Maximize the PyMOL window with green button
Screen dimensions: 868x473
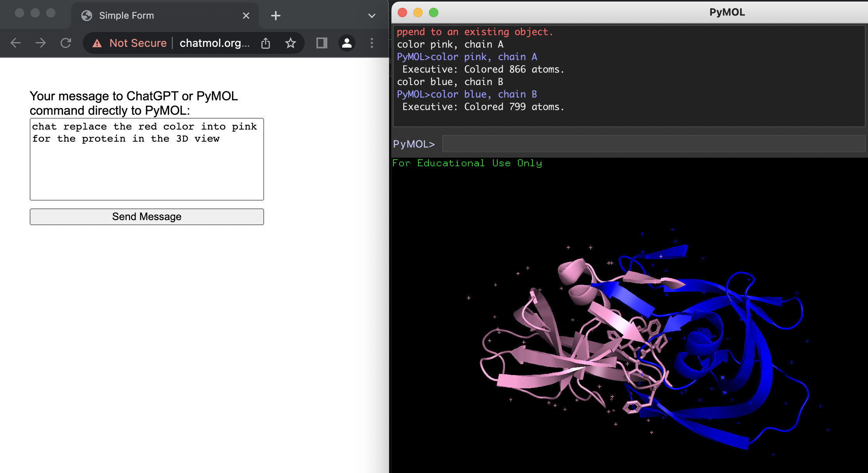[434, 12]
